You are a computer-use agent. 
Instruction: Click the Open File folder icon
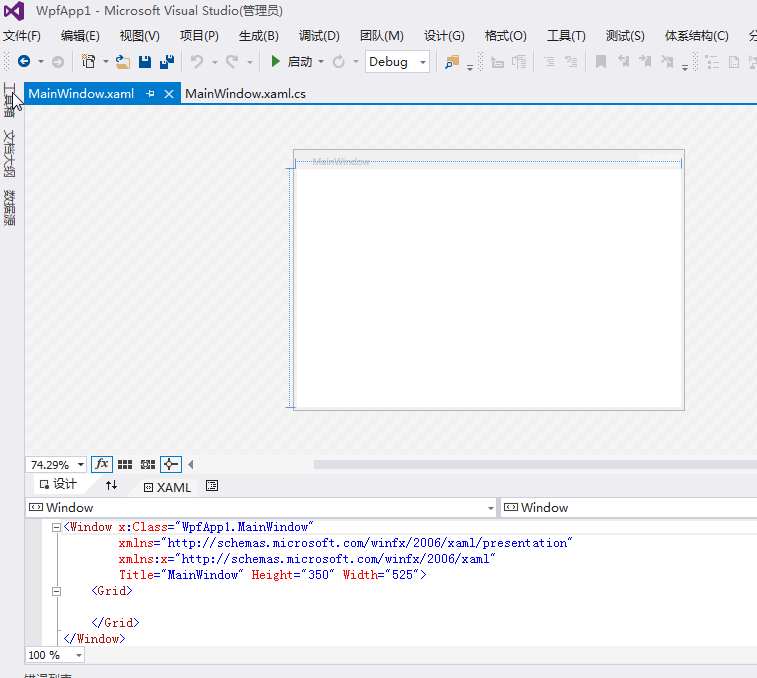[x=123, y=62]
